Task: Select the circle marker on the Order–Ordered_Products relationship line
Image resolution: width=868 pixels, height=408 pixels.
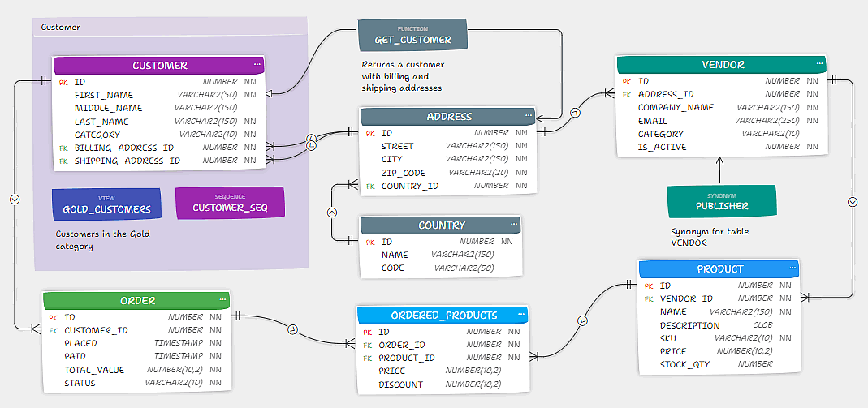Action: click(292, 329)
